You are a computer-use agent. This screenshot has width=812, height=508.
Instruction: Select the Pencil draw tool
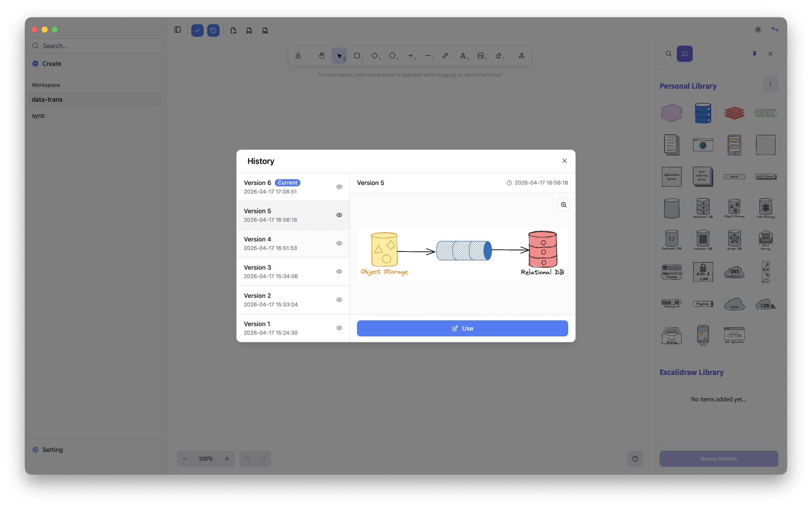[x=445, y=56]
